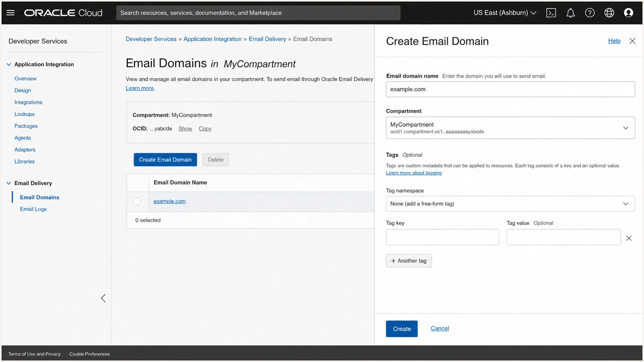Click the Email Domain Name column header

pos(180,183)
